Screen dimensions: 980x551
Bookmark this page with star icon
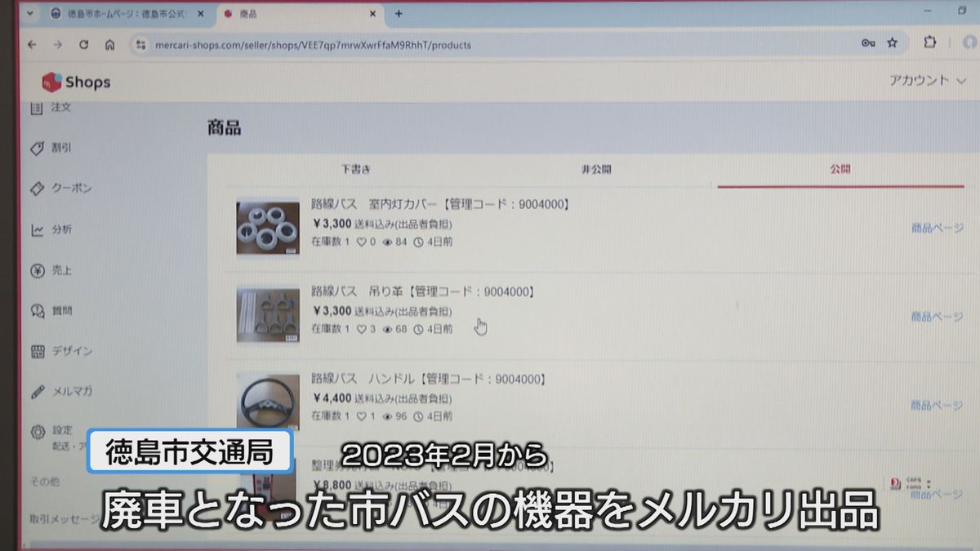pos(892,43)
